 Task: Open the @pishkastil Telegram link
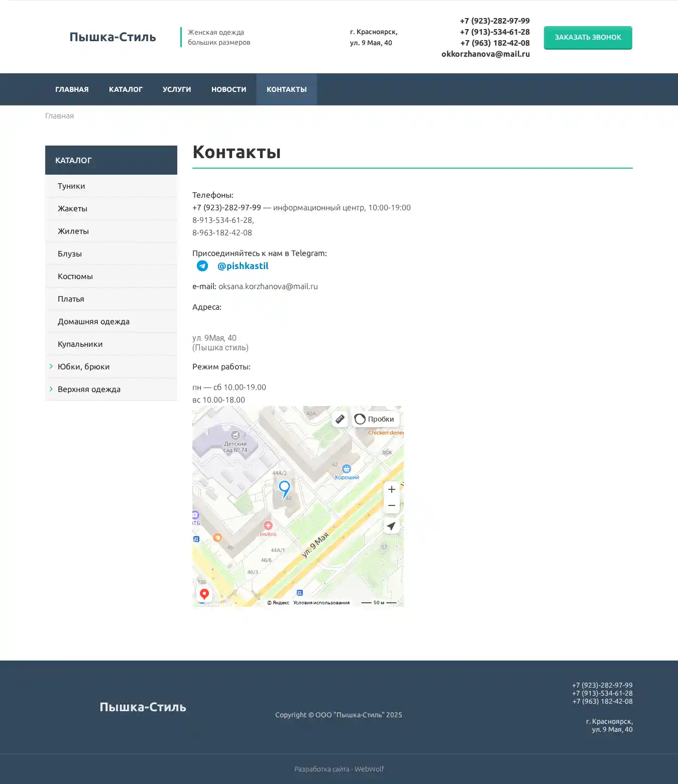[243, 266]
